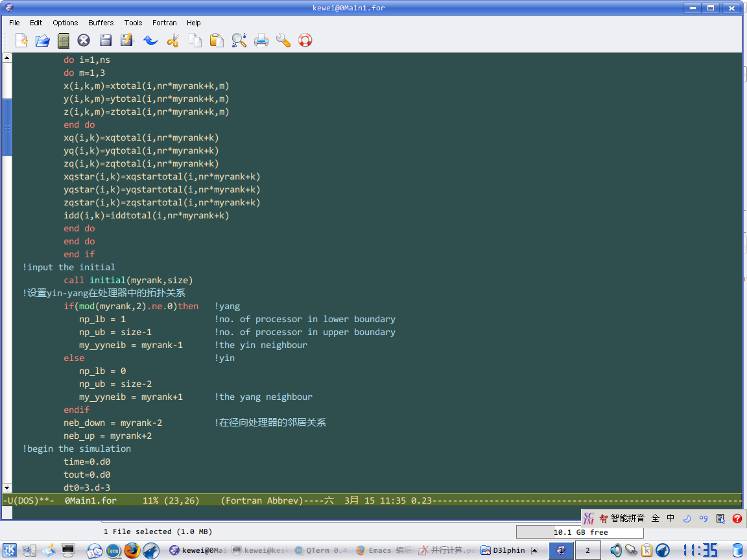Switch to the QTerm 0.4 taskbar window
Viewport: 747px width, 560px height.
322,550
